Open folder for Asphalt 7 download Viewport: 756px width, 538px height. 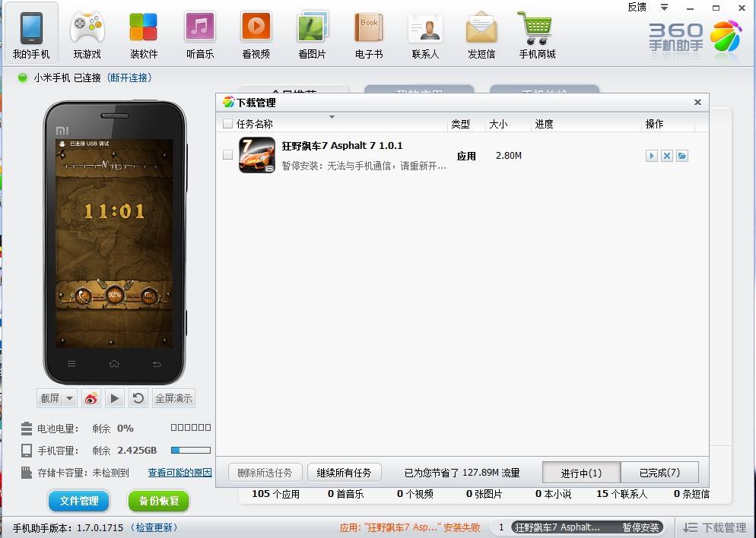tap(682, 156)
